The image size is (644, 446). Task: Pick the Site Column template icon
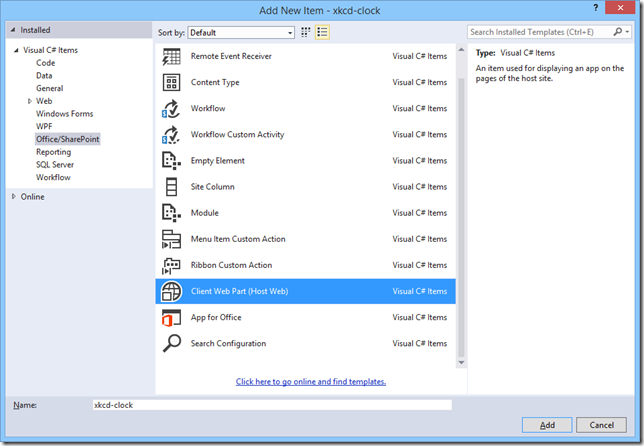pos(171,187)
